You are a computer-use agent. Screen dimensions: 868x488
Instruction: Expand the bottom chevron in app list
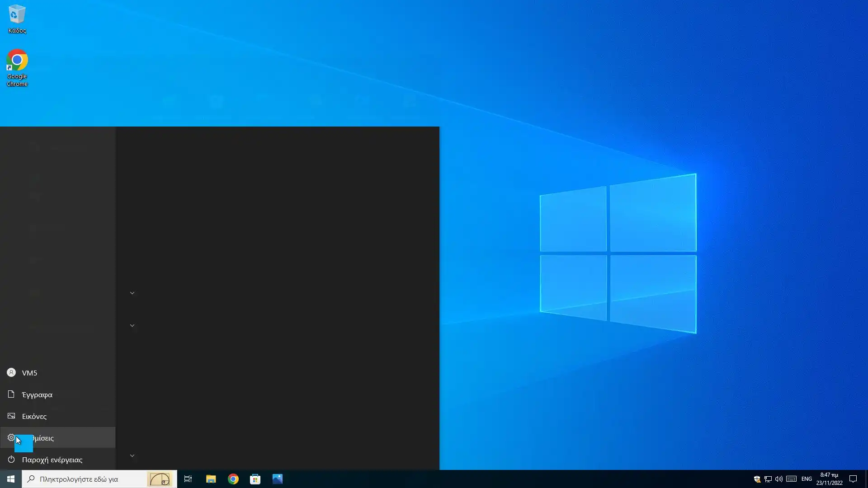point(132,455)
